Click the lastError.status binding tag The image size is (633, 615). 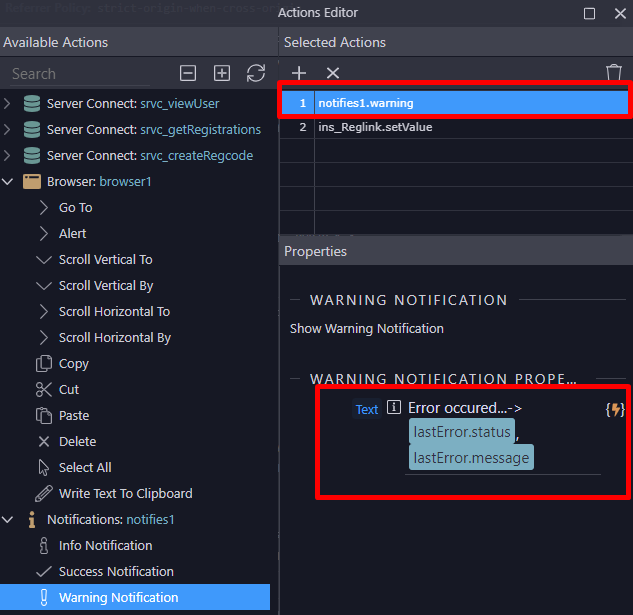[x=462, y=432]
